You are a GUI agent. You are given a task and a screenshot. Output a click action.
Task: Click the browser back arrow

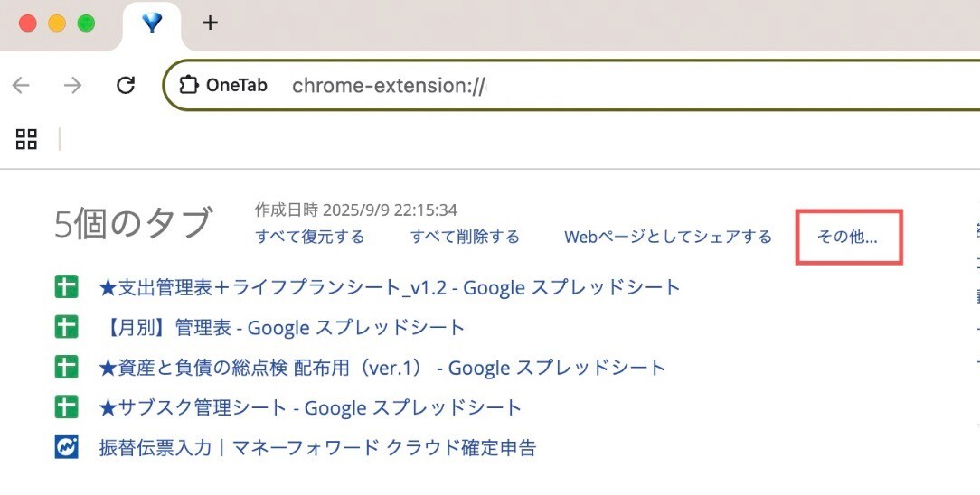[x=22, y=85]
